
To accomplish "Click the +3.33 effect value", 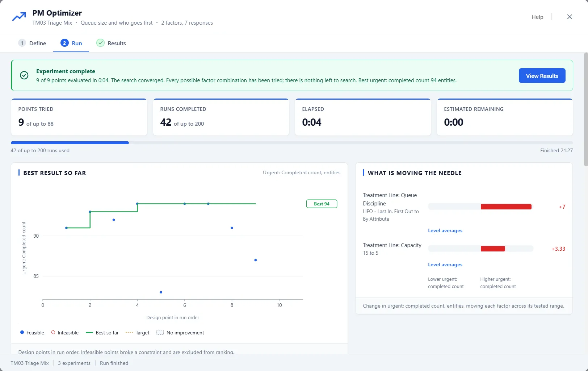I will 558,249.
